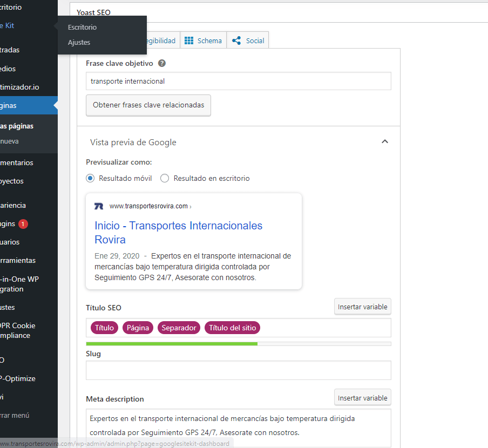Select the Resultado móvil radio button

[x=90, y=178]
